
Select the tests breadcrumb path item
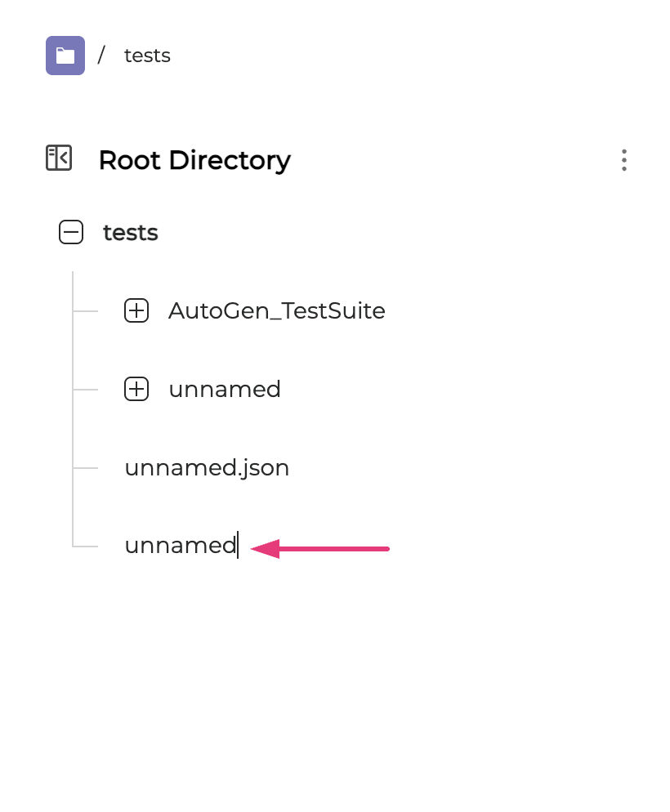[x=147, y=56]
